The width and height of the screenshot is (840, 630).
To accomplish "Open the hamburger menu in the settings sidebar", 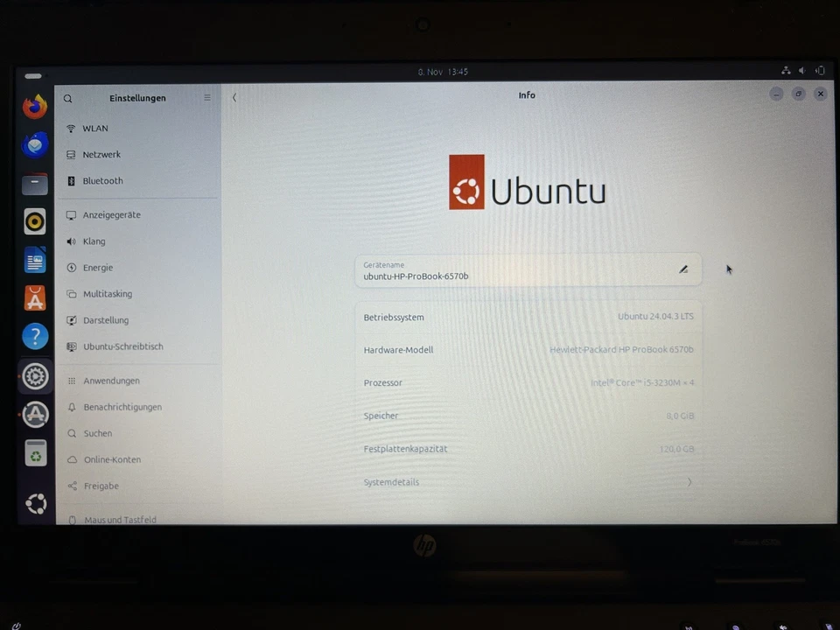I will (x=206, y=97).
